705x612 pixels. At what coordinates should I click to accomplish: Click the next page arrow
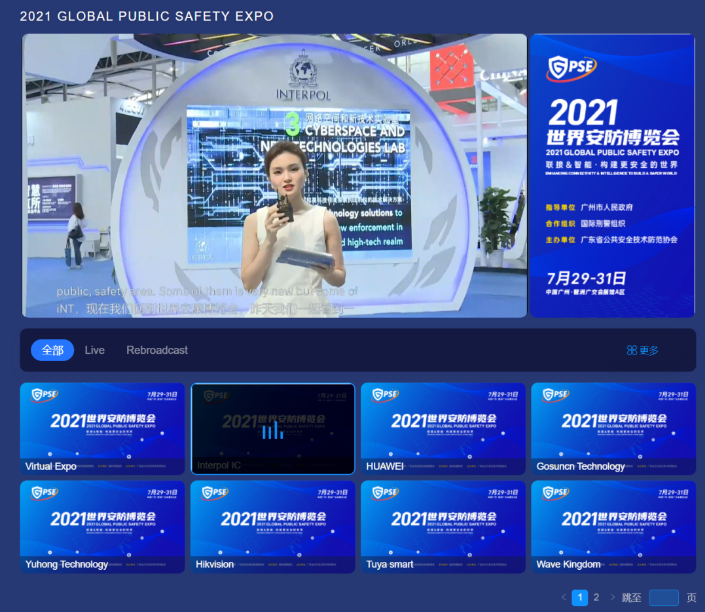(612, 598)
